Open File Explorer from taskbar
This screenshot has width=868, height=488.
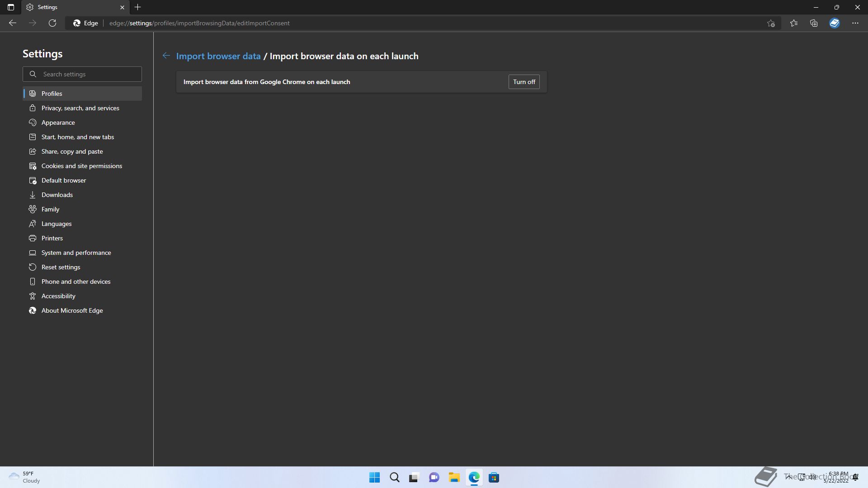pyautogui.click(x=454, y=478)
